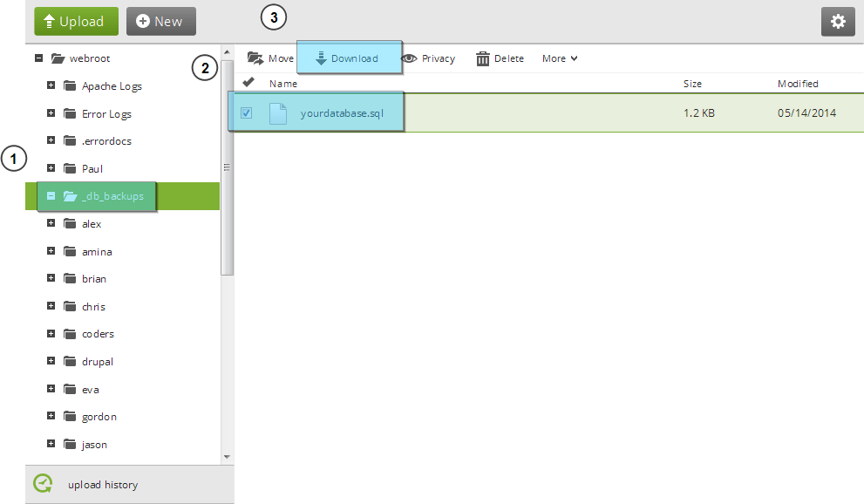The height and width of the screenshot is (504, 864).
Task: Sort files by Modified column
Action: [x=798, y=84]
